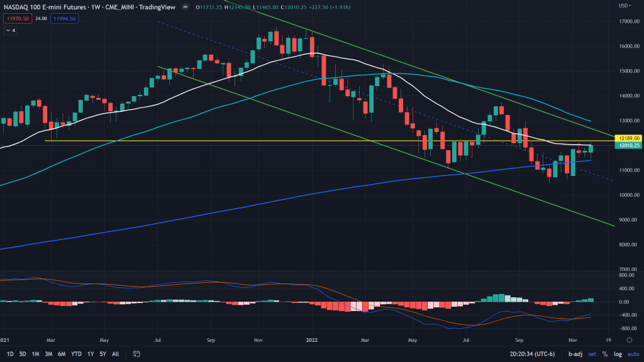Screen dimensions: 644x362
Task: Toggle the b-adj back-adjustment option
Action: tap(574, 354)
